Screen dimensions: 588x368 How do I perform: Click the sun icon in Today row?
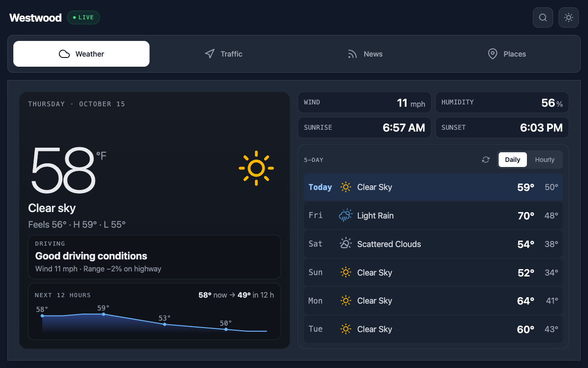pyautogui.click(x=345, y=187)
